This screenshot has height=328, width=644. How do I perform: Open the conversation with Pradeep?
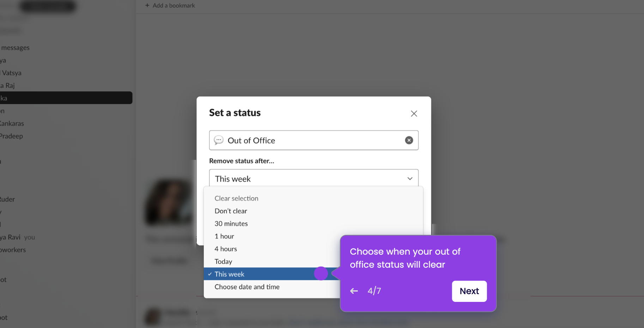11,136
